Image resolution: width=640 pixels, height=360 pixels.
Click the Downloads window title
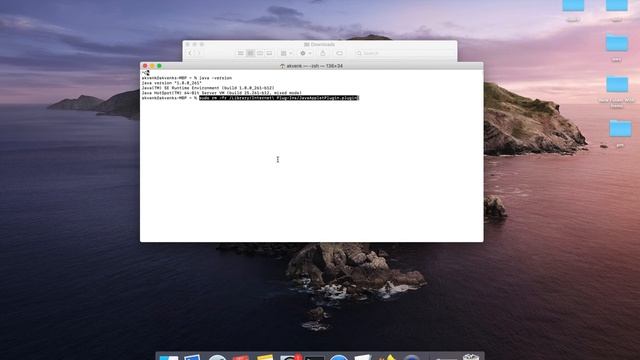320,44
